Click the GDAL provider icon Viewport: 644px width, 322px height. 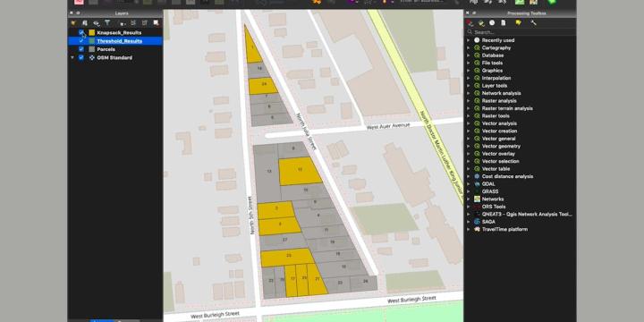pos(477,184)
